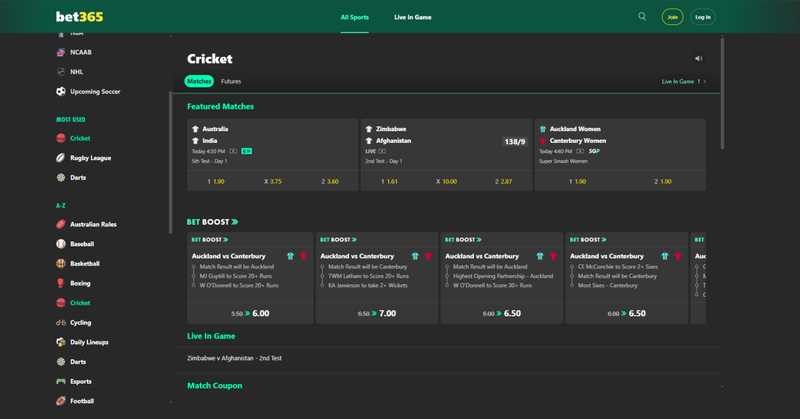Open the search magnifier icon
This screenshot has width=800, height=419.
[x=642, y=16]
